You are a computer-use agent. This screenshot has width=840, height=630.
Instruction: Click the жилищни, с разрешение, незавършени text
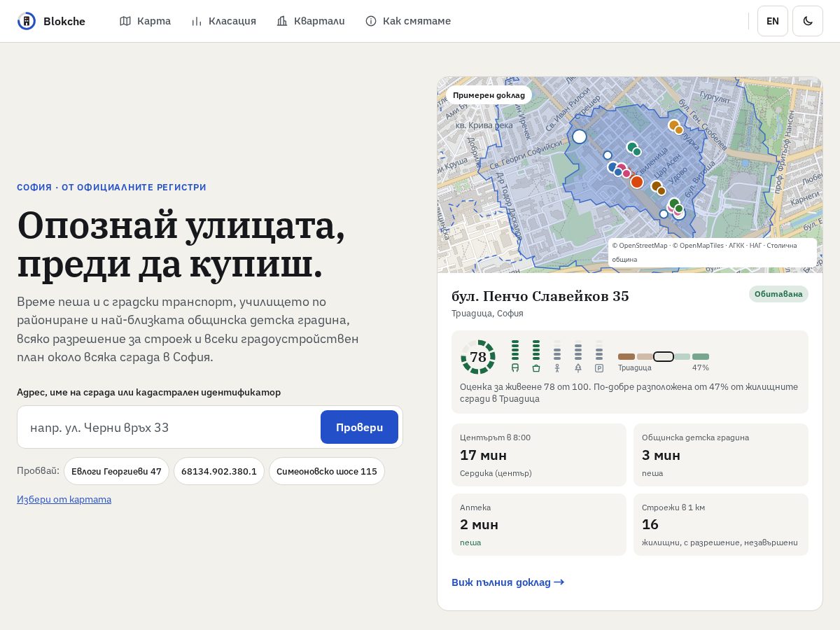[720, 542]
